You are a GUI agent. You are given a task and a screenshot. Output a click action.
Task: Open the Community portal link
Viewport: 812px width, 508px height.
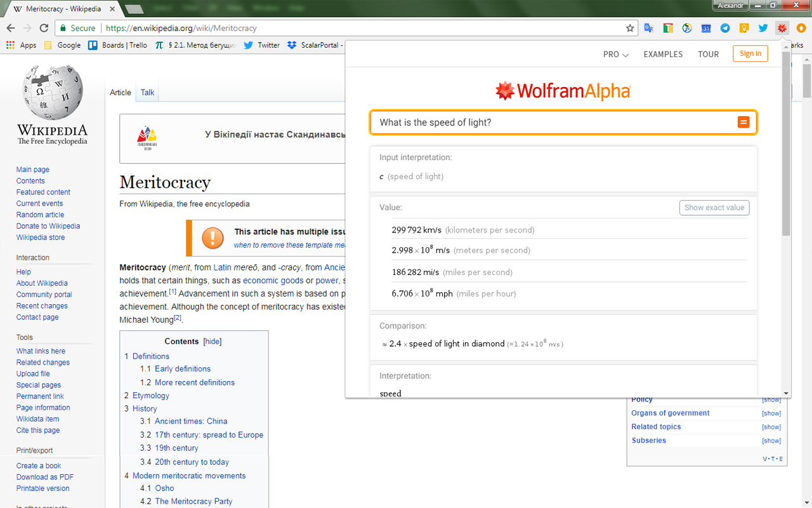click(44, 295)
